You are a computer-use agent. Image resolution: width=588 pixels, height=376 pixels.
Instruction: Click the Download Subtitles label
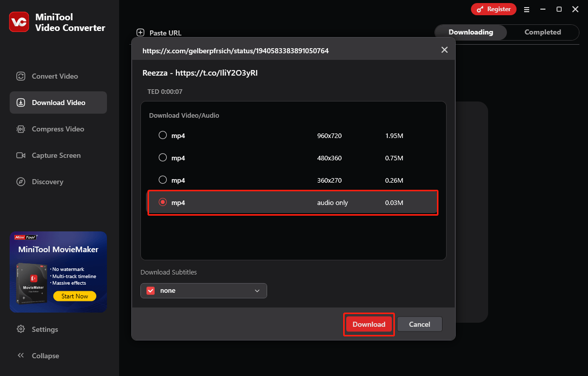click(x=168, y=272)
